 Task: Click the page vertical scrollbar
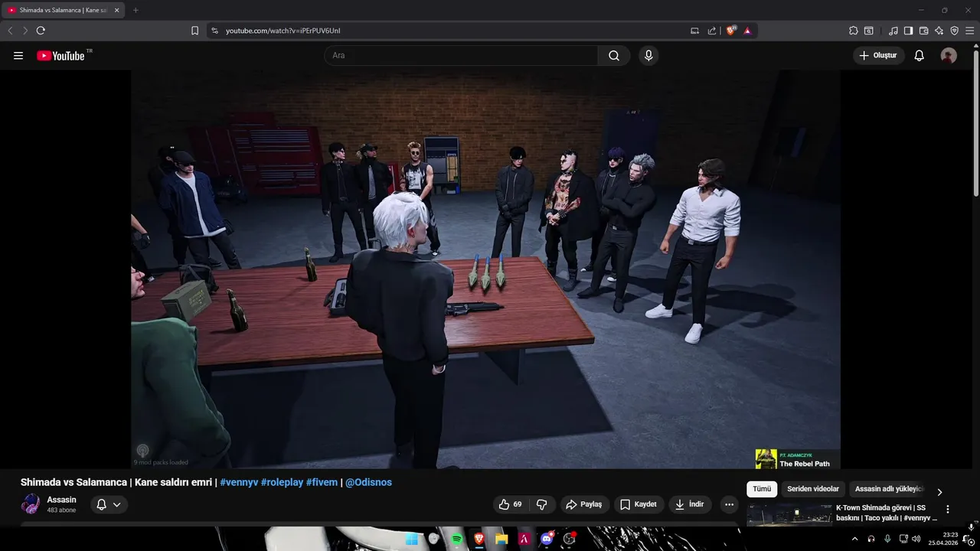click(x=976, y=122)
